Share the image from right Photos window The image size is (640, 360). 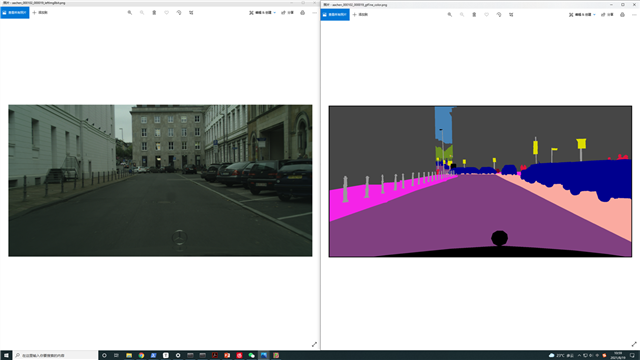[x=607, y=14]
